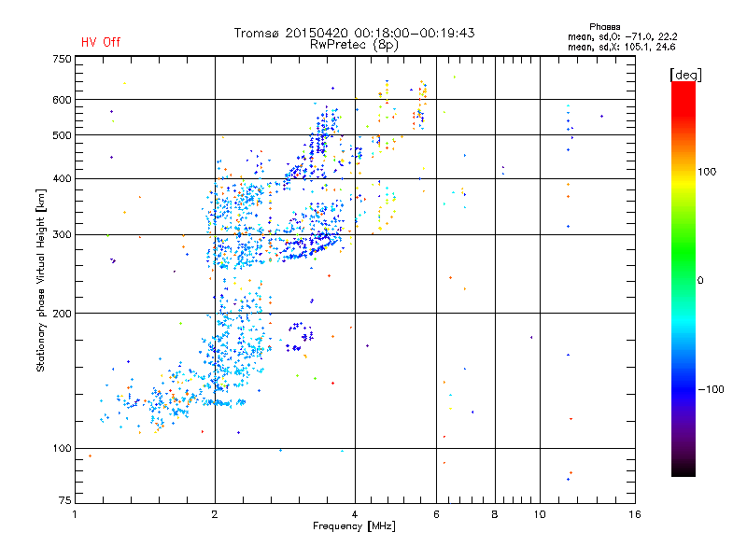Click the 'RwPretec (8p)' subtitle

354,45
